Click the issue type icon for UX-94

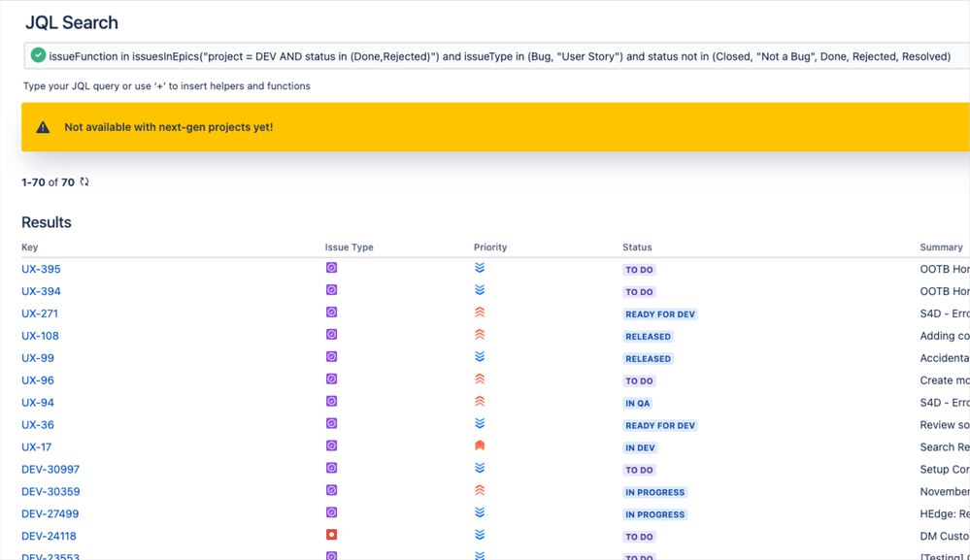pyautogui.click(x=331, y=401)
